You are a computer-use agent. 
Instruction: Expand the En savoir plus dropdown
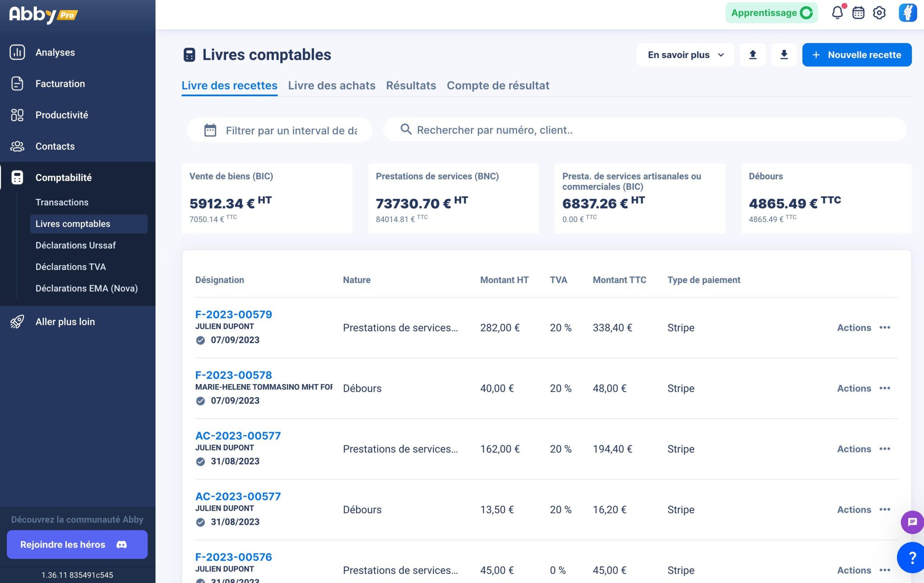click(685, 55)
